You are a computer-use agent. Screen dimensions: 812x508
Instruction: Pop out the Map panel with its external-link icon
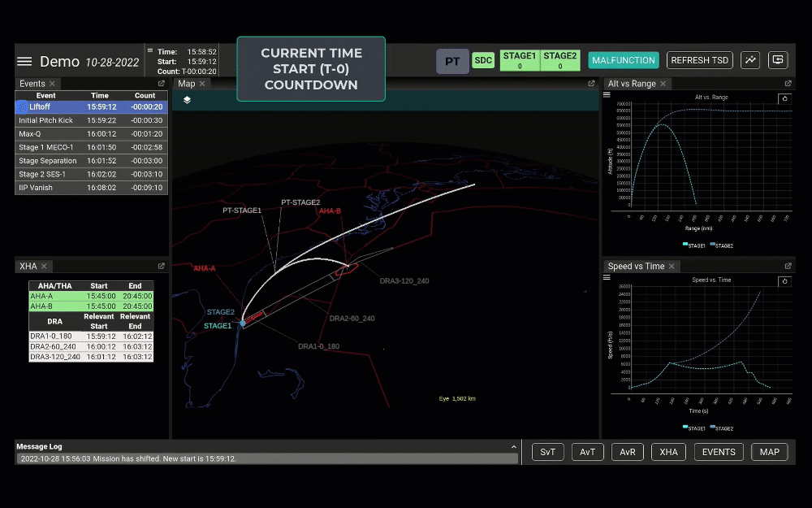(591, 83)
